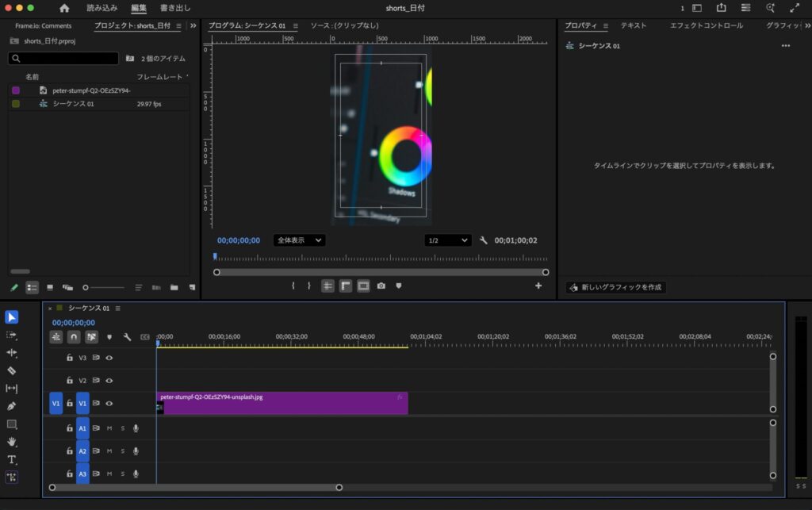
Task: Select the Pen tool
Action: click(12, 406)
